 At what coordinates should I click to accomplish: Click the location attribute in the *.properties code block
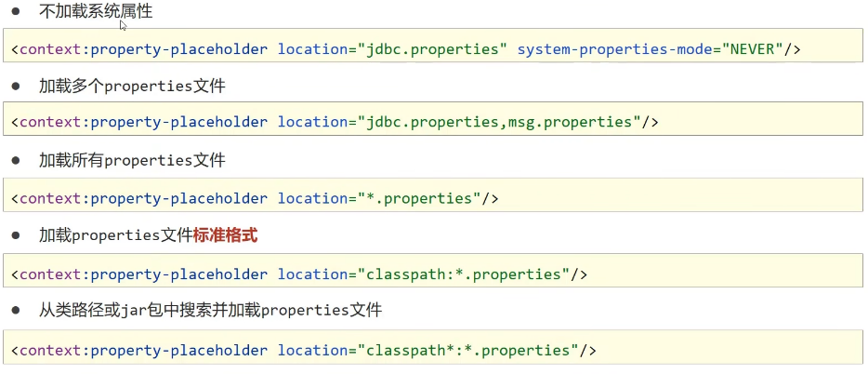313,198
